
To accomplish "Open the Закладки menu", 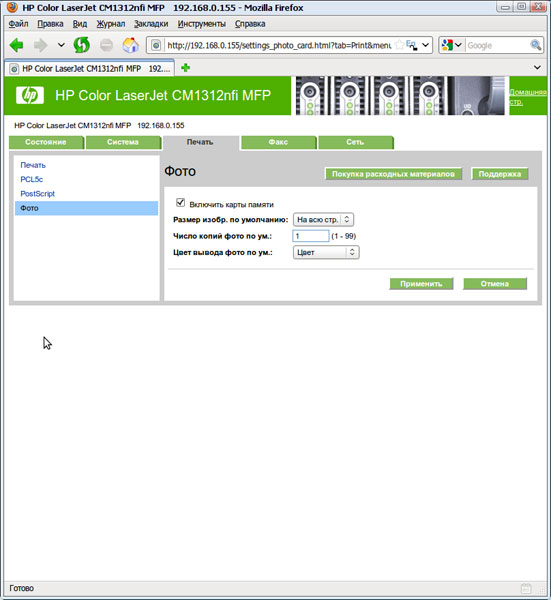I will coord(151,24).
